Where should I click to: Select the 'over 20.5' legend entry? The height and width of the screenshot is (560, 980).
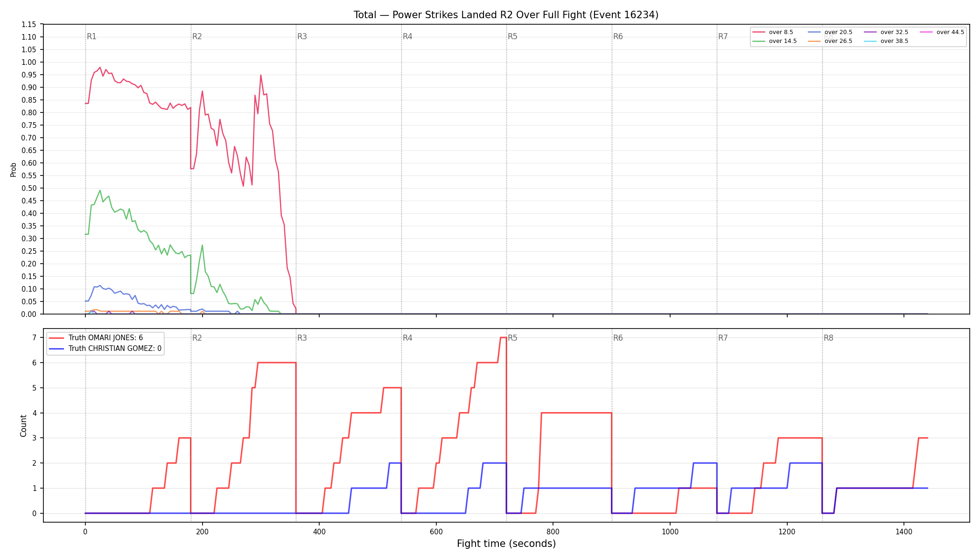(830, 32)
